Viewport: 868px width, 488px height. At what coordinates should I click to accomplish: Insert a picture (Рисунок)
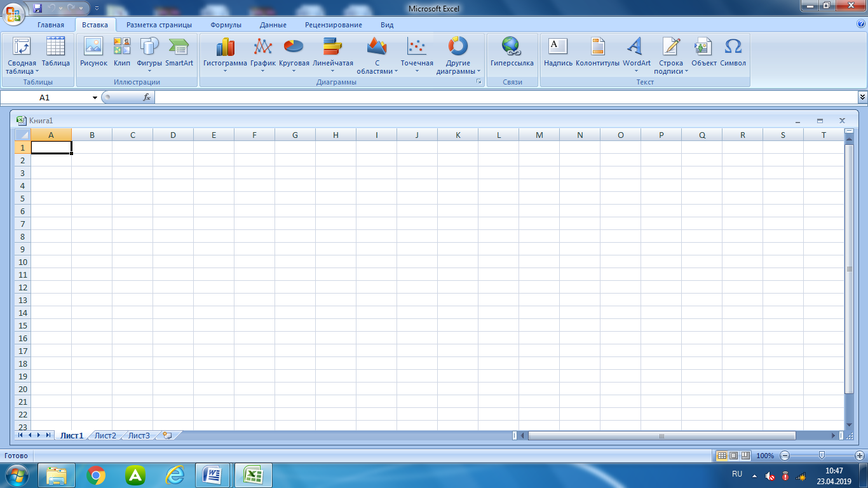[93, 51]
